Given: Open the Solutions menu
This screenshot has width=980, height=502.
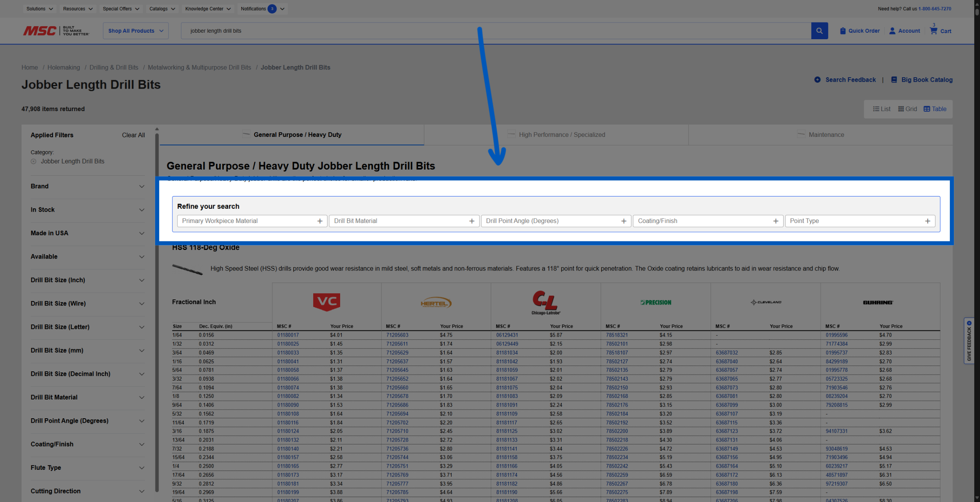Looking at the screenshot, I should coord(40,9).
